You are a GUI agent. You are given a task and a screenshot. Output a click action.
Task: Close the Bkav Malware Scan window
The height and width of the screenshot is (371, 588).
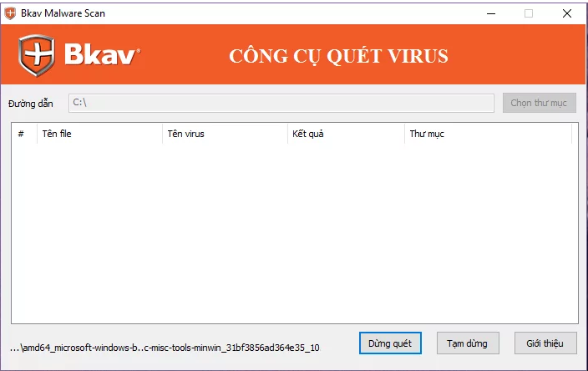click(x=567, y=13)
